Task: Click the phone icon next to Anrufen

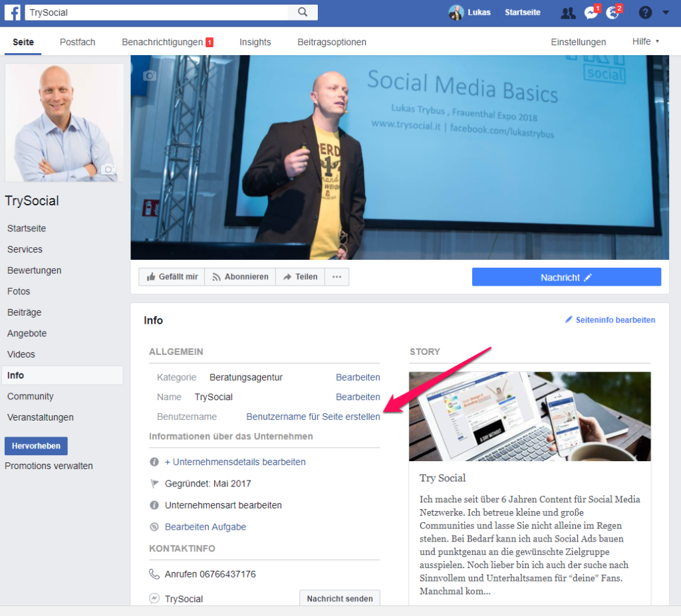Action: click(154, 574)
